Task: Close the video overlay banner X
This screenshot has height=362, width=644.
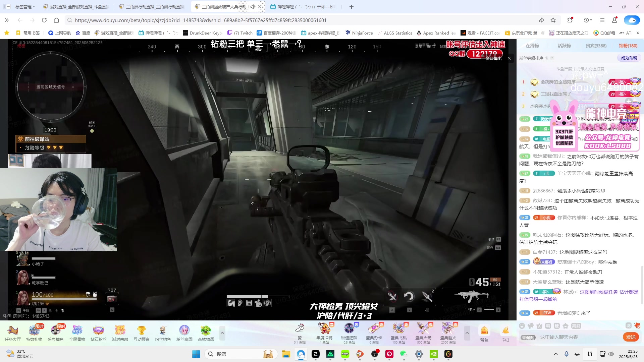Action: [509, 58]
